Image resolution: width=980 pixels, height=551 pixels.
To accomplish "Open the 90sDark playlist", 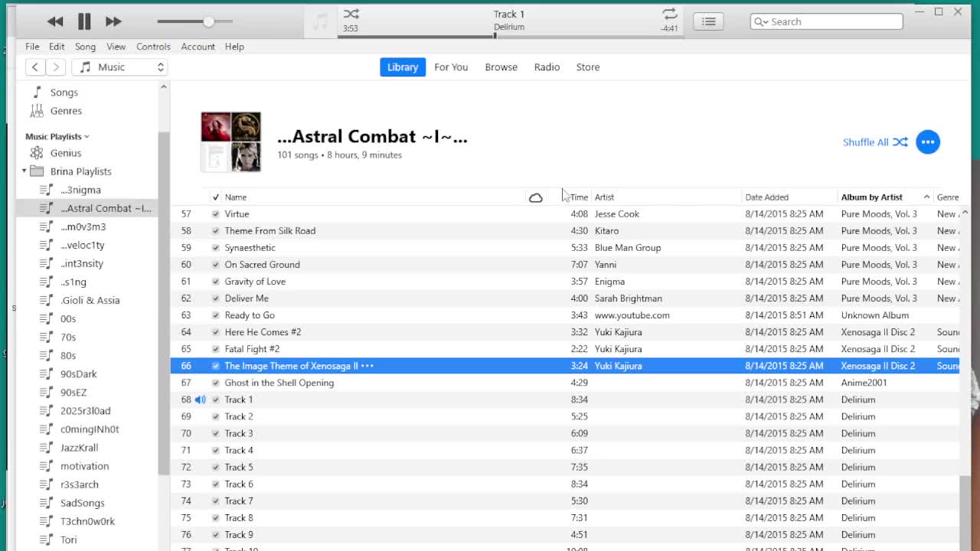I will (x=79, y=373).
